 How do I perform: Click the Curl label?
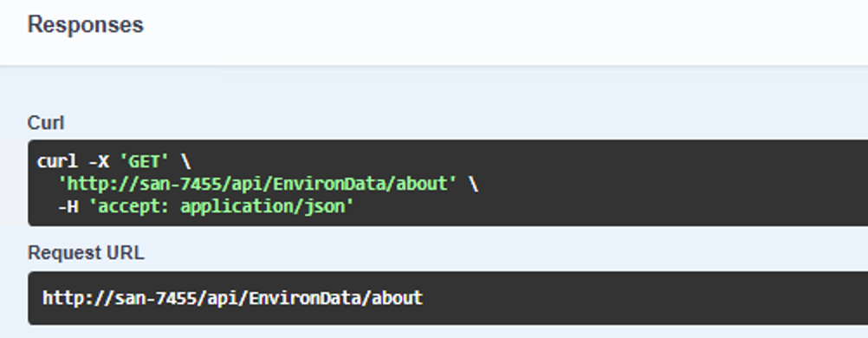(x=46, y=122)
